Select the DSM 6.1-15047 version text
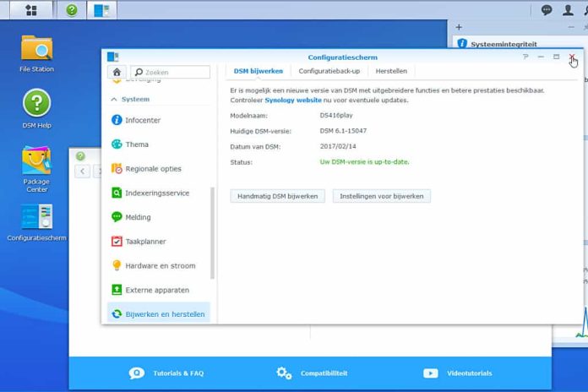This screenshot has height=392, width=588. (x=343, y=131)
